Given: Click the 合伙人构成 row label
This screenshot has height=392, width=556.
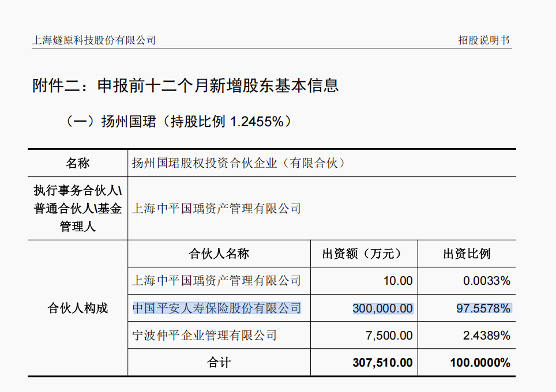Looking at the screenshot, I should pos(78,308).
